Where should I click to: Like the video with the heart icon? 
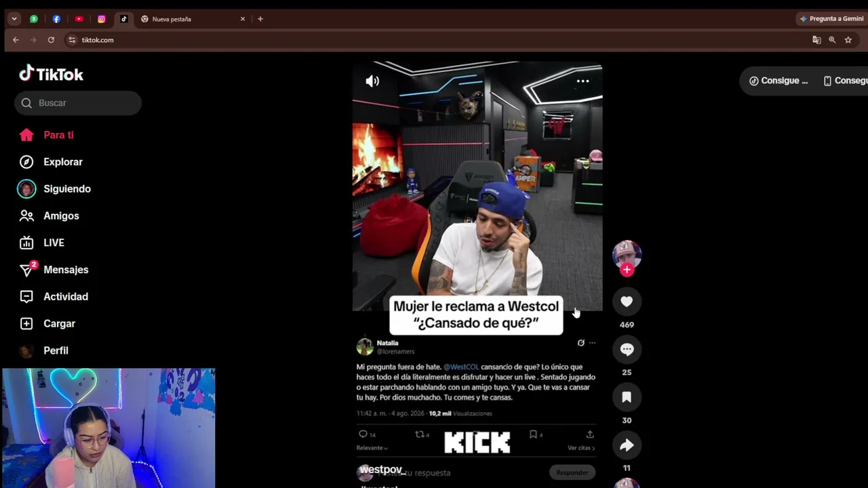(627, 302)
